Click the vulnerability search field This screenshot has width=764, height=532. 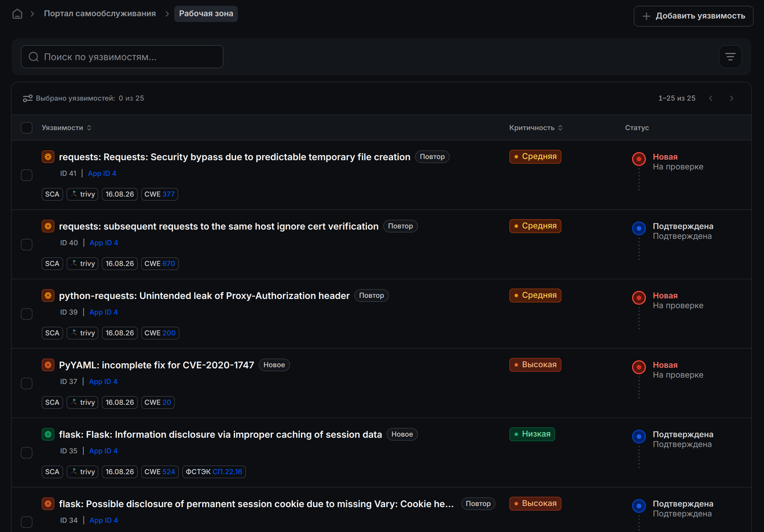(x=122, y=57)
